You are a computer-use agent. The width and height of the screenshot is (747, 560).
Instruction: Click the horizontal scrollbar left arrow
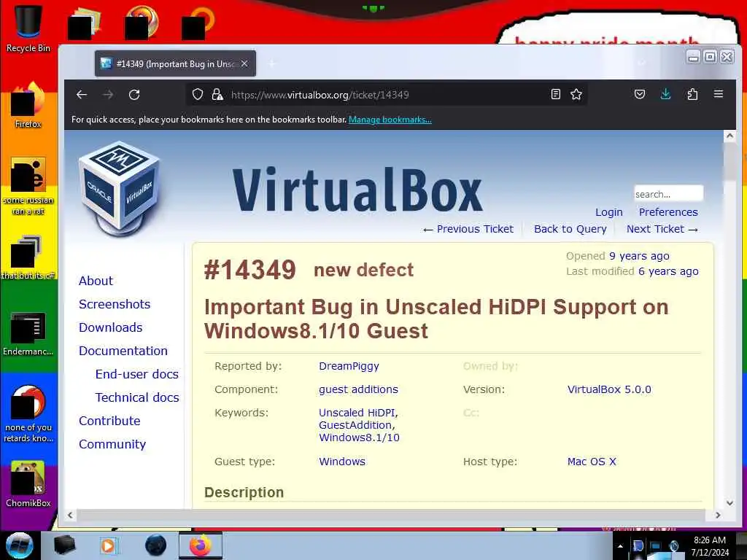(71, 515)
